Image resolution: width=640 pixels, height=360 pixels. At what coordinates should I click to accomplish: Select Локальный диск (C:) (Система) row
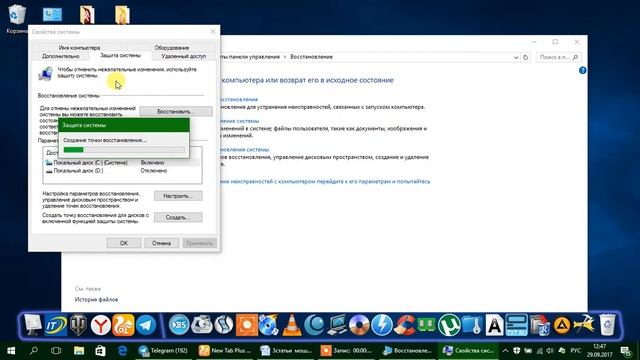coord(122,162)
